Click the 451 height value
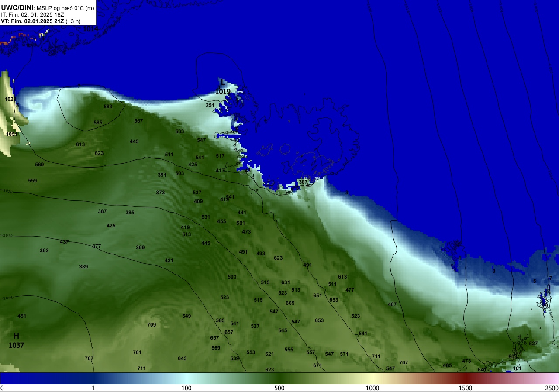Viewport: 559px width, 392px height. pos(22,316)
